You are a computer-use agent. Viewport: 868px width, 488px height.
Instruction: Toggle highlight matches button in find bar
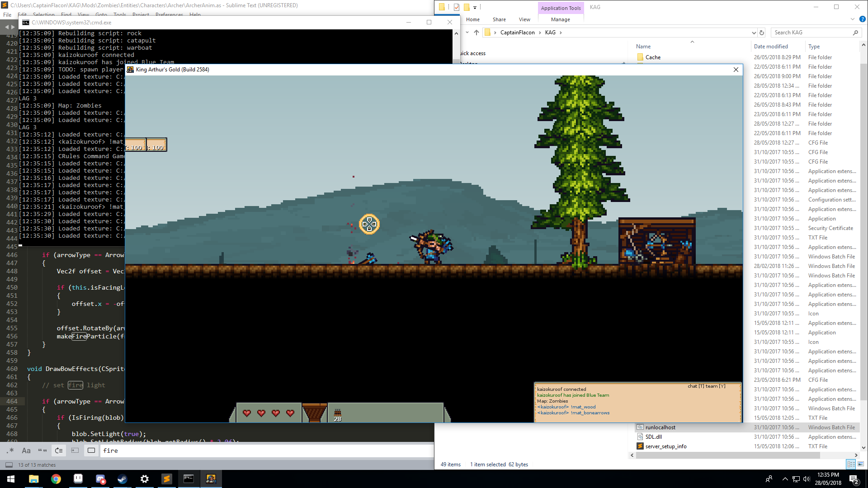click(91, 450)
